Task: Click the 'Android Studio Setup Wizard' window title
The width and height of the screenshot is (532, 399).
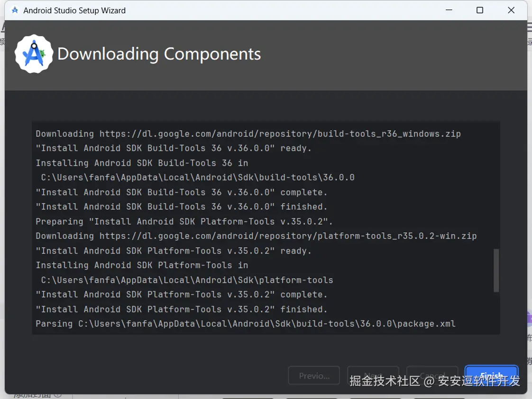Action: pos(74,10)
